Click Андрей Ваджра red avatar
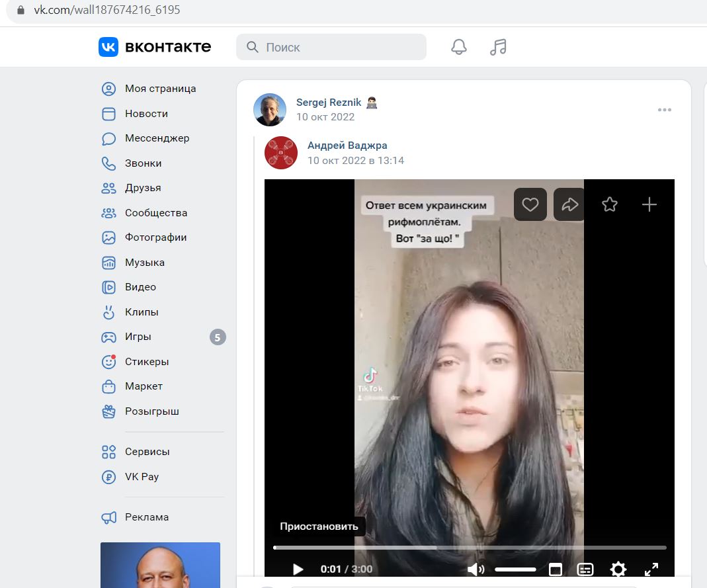Screen dimensions: 707x588 (x=281, y=153)
